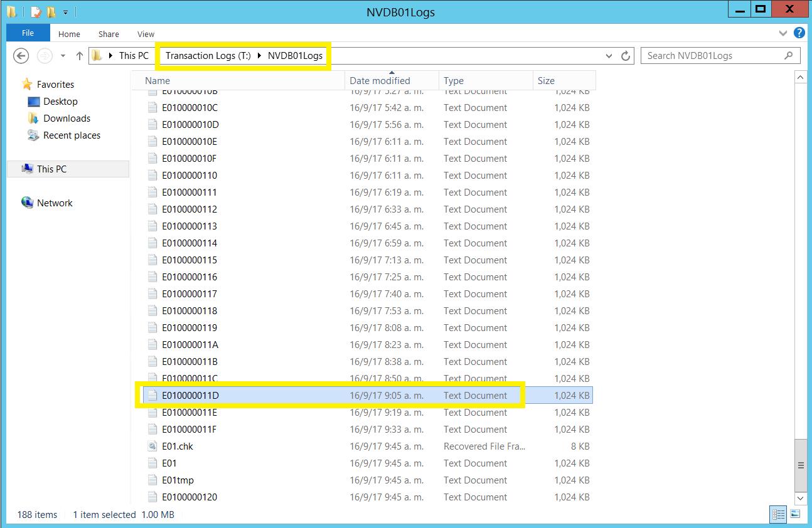Click the E01.chk file icon
812x528 pixels.
[152, 446]
